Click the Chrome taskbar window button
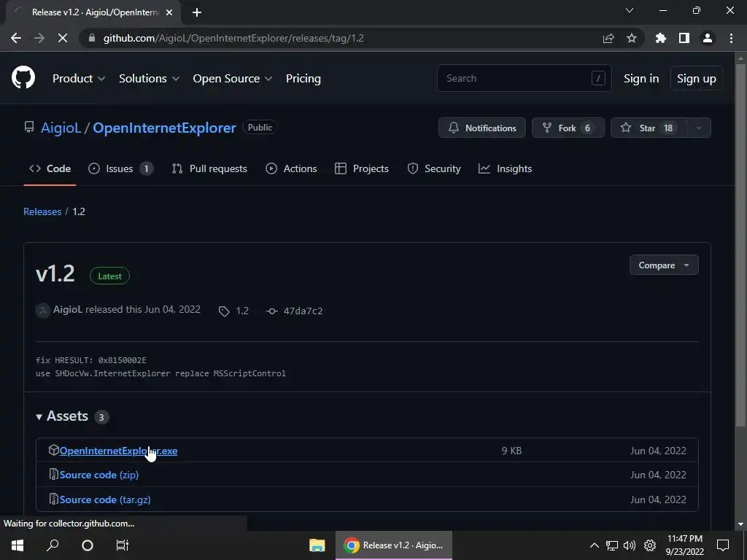This screenshot has width=747, height=560. [x=393, y=545]
